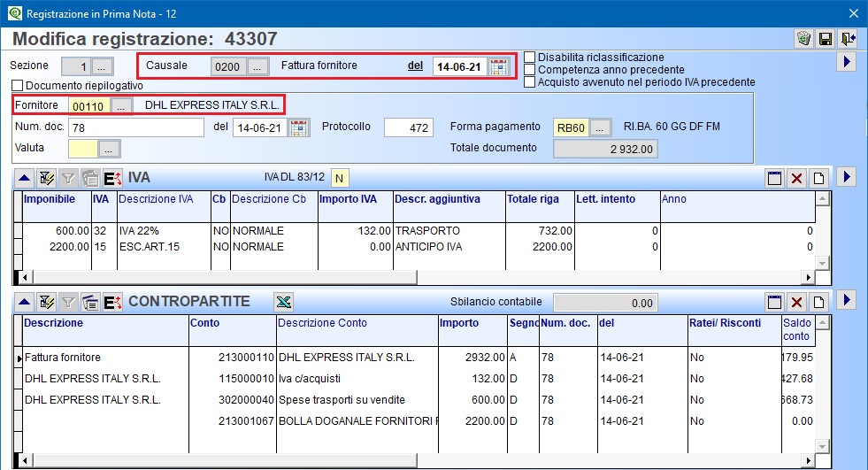Delete row with red X in IVA section
Viewport: 868px width, 470px height.
pyautogui.click(x=796, y=178)
